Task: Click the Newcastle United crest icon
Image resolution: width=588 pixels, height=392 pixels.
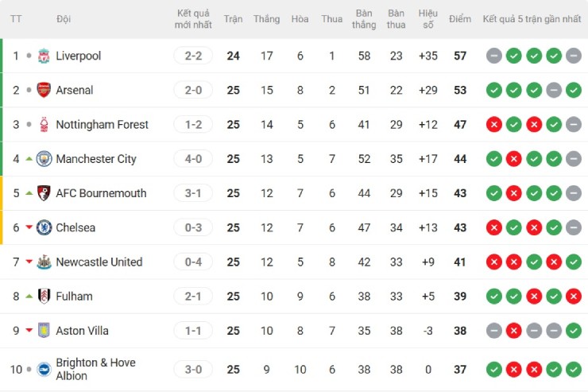Action: click(x=44, y=262)
